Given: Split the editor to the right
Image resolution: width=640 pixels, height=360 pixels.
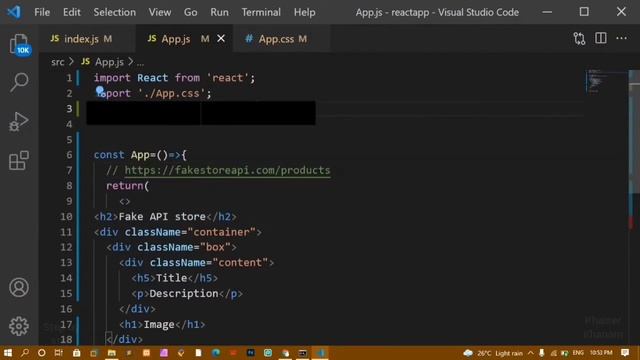Looking at the screenshot, I should pos(601,38).
